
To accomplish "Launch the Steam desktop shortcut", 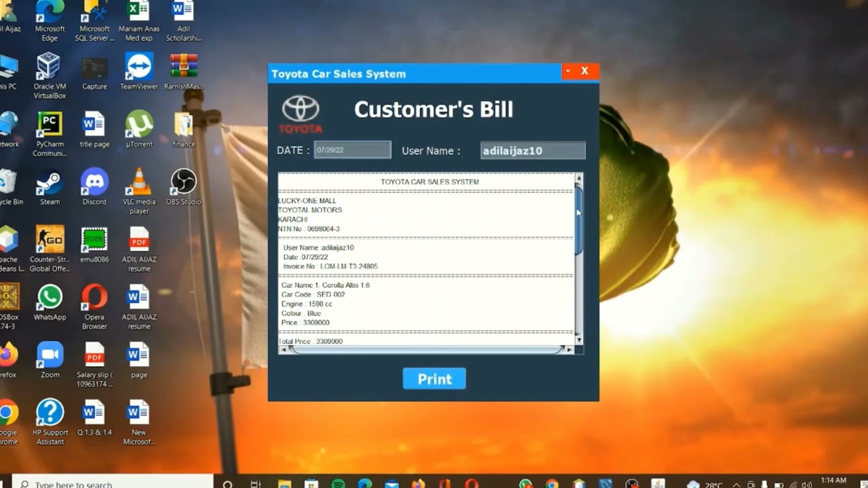I will coord(50,188).
